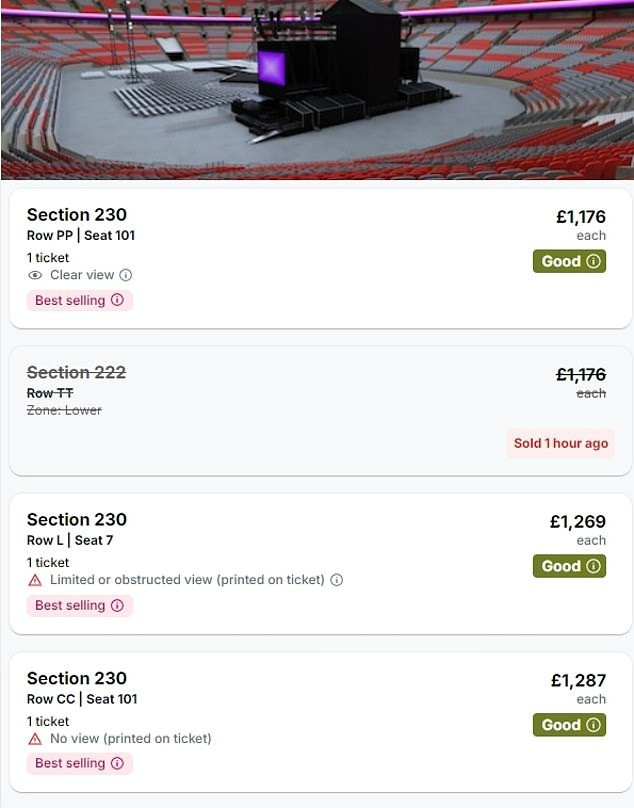Click info icon on Row CC Best selling tag

tap(117, 763)
